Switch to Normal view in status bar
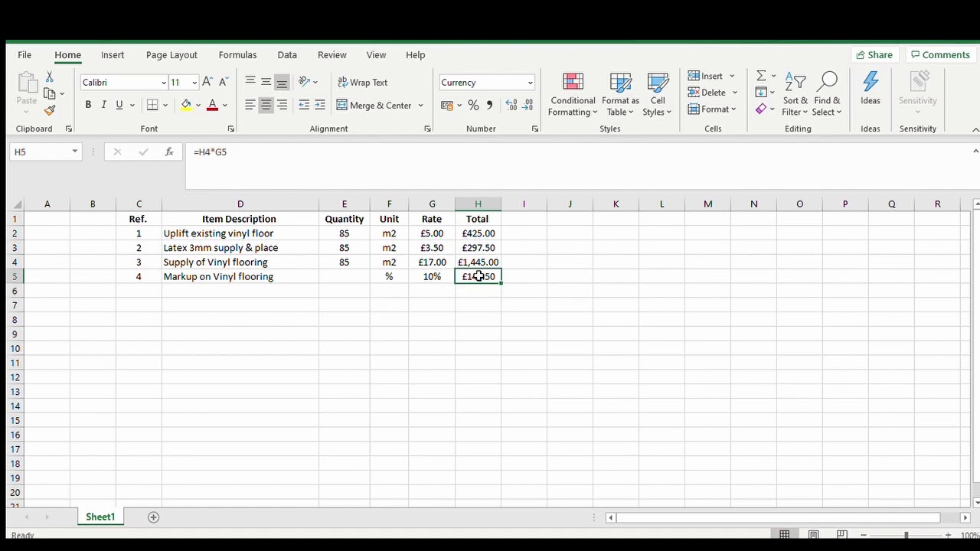 pos(785,534)
